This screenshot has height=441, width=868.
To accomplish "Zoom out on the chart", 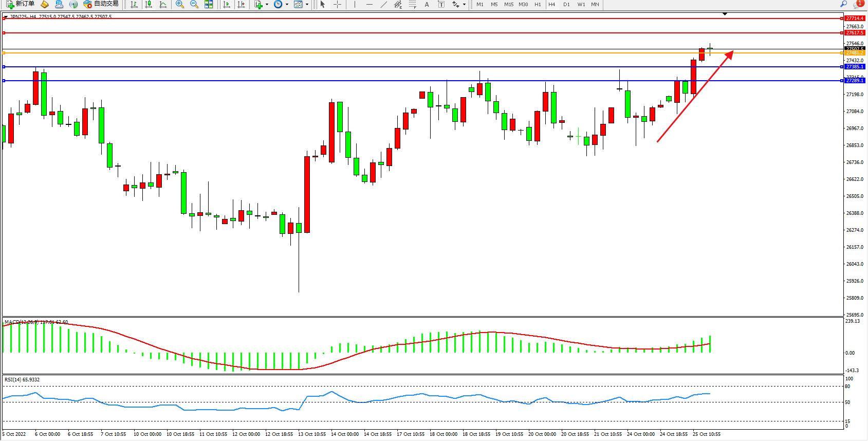I will tap(194, 4).
